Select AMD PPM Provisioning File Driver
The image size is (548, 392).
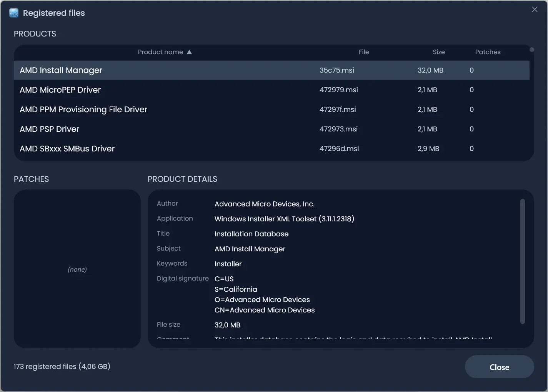pyautogui.click(x=272, y=110)
